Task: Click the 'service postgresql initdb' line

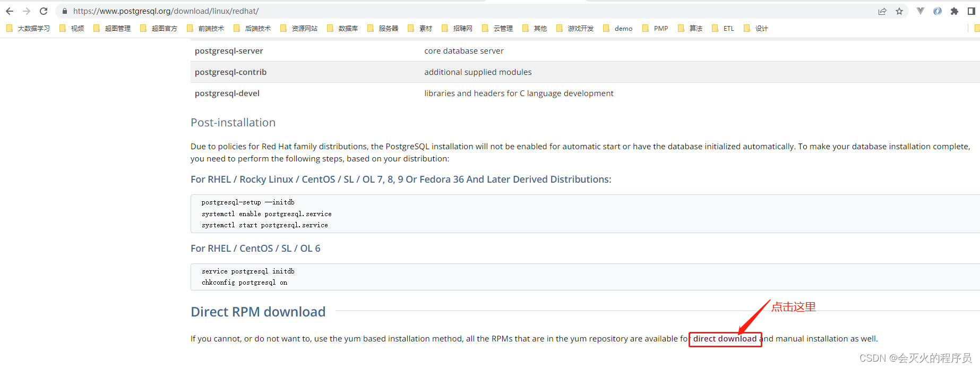Action: [x=248, y=271]
